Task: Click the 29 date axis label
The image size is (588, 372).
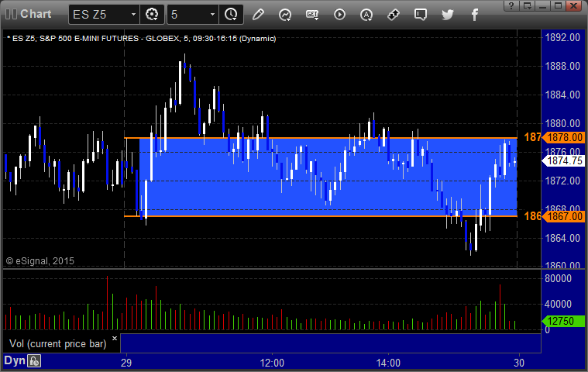Action: (x=126, y=363)
